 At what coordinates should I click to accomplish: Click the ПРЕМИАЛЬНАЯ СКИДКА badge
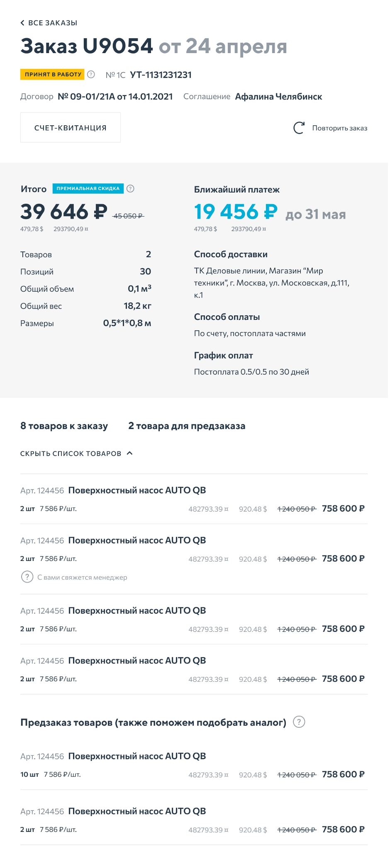pyautogui.click(x=88, y=189)
